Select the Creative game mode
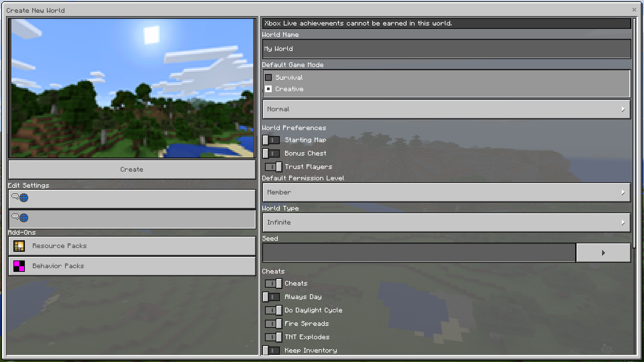This screenshot has width=644, height=362. click(x=268, y=89)
